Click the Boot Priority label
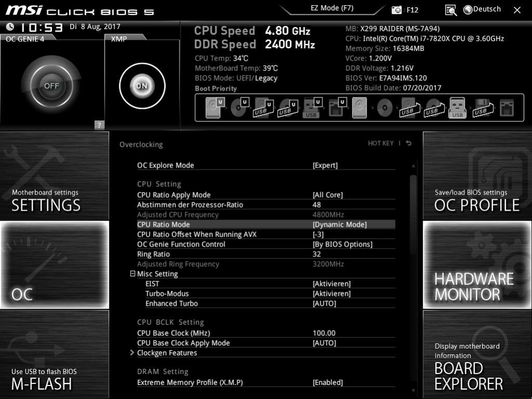Image resolution: width=532 pixels, height=399 pixels. click(x=216, y=88)
